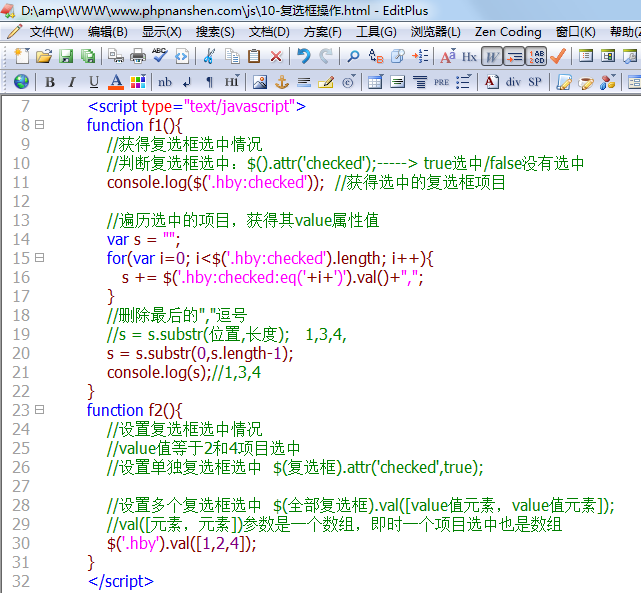Viewport: 641px width, 593px height.
Task: Open the list insert dropdown
Action: pos(464,81)
